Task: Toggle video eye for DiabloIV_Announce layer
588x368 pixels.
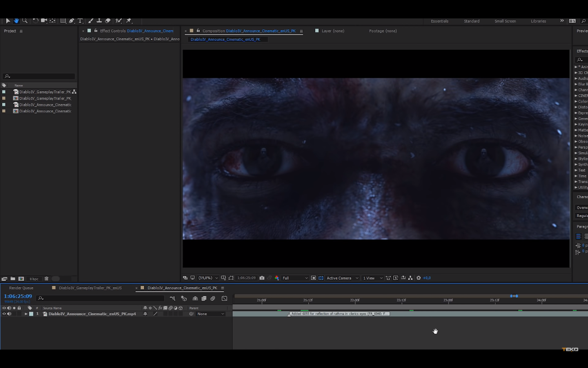Action: 4,314
